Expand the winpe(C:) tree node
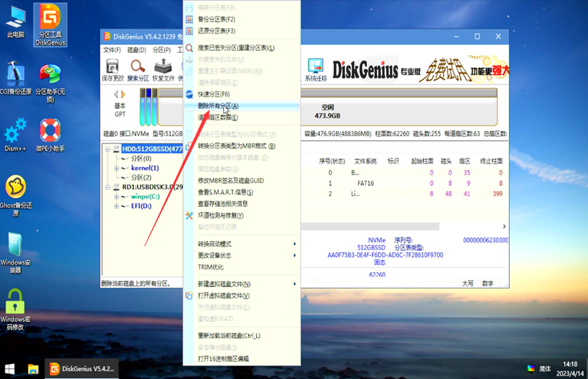 pyautogui.click(x=116, y=197)
